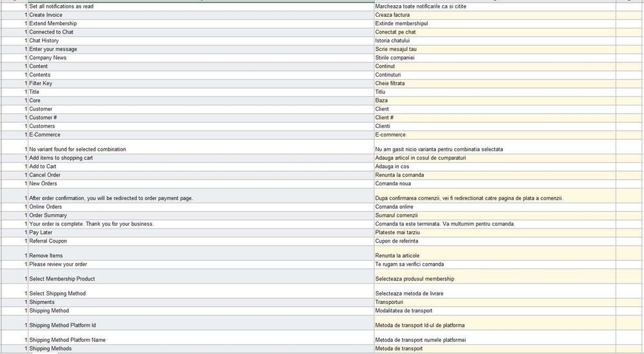Select the 'Modalitatea de transport' cell
Screen dimensions: 644x354
[x=495, y=311]
